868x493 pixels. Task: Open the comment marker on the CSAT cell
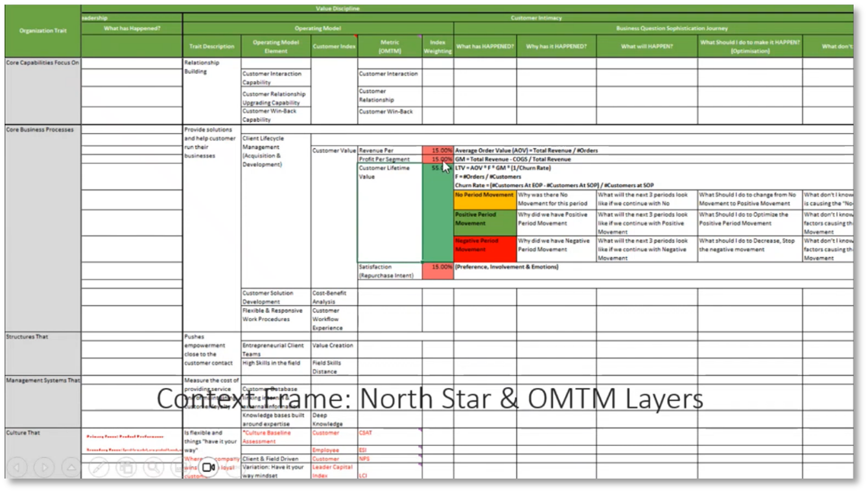(420, 430)
